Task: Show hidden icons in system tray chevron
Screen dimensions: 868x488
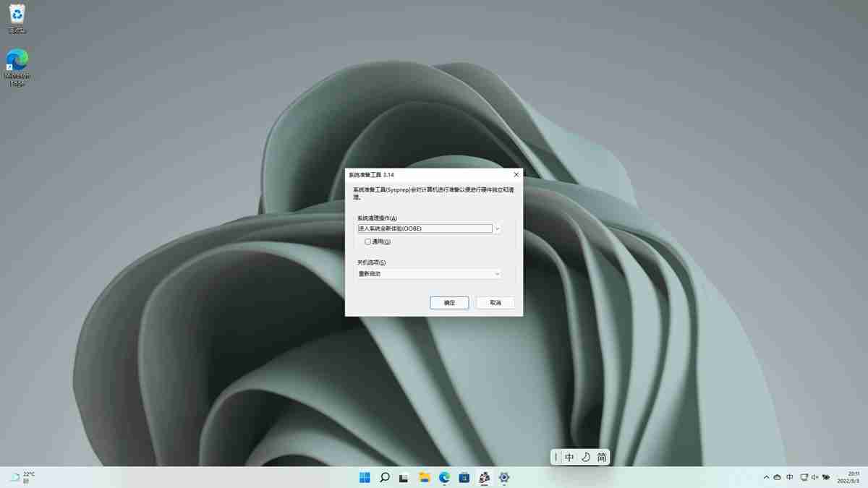Action: tap(766, 477)
